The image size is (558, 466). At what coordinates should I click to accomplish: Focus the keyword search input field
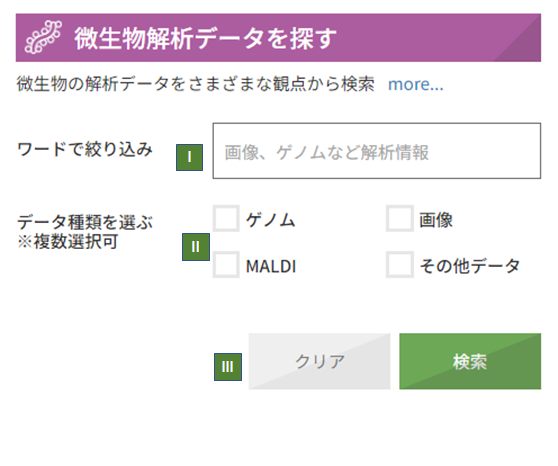[377, 151]
